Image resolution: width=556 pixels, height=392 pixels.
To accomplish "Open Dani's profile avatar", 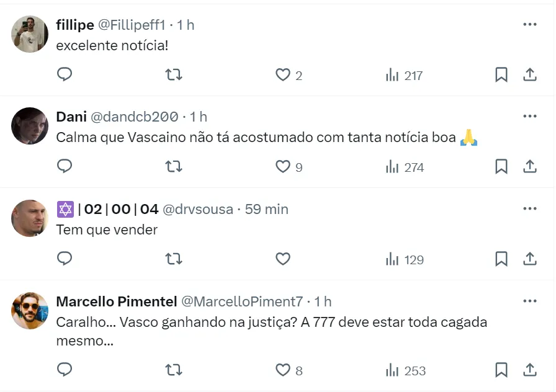I will click(x=30, y=126).
